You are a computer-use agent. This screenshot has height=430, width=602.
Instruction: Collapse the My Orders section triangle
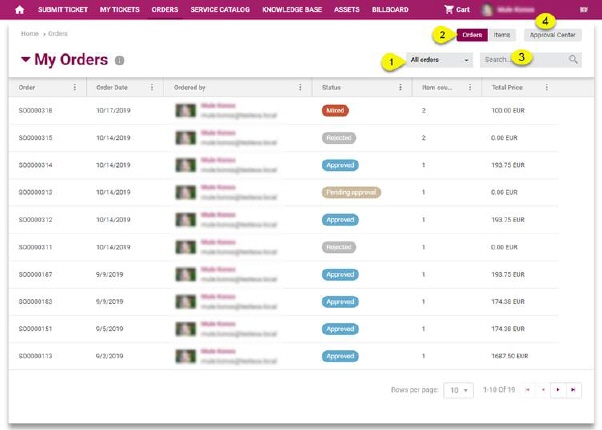click(25, 61)
